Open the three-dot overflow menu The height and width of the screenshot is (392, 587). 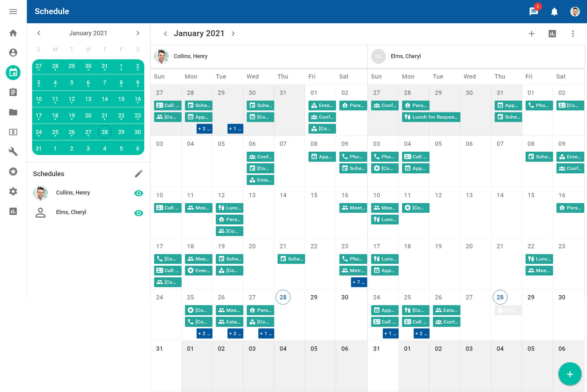573,34
